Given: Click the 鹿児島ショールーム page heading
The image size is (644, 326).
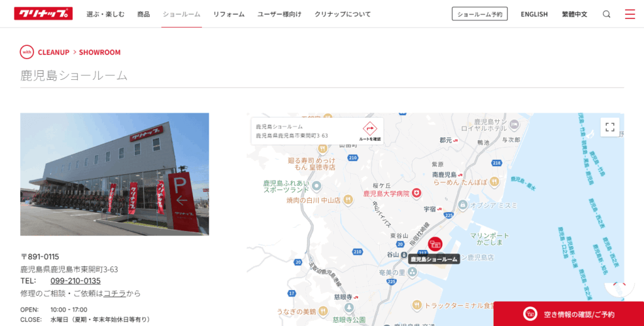Looking at the screenshot, I should (74, 76).
